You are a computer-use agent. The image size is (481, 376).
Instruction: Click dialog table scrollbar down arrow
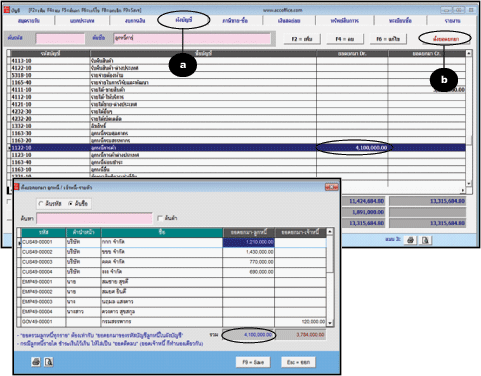[330, 323]
